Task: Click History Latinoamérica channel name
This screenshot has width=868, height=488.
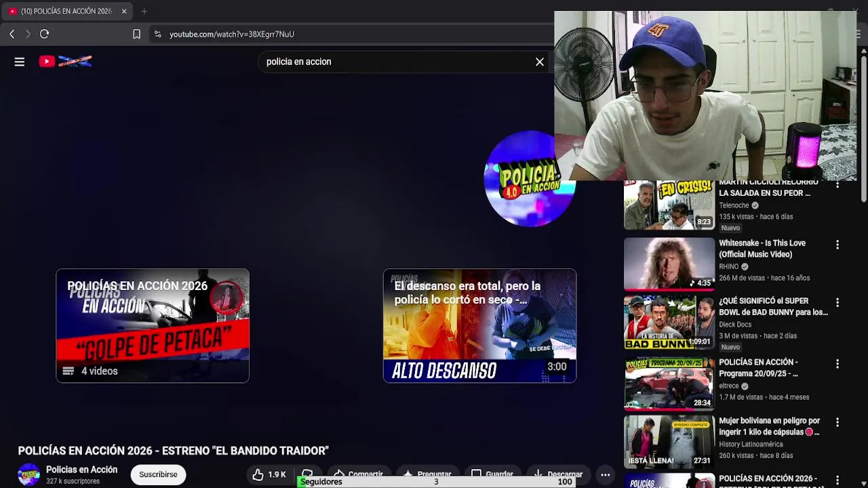Action: 751,444
